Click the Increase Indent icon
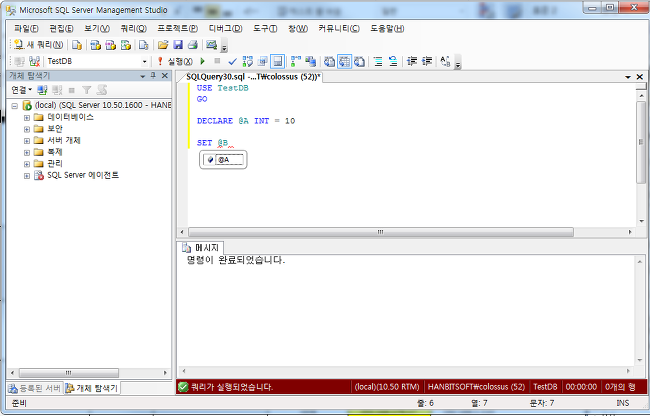This screenshot has width=650, height=416. (x=427, y=61)
